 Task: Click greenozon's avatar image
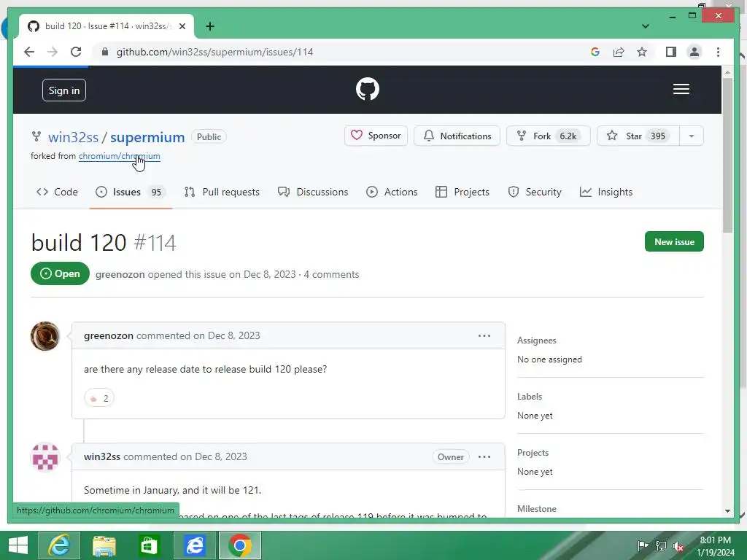pos(45,335)
